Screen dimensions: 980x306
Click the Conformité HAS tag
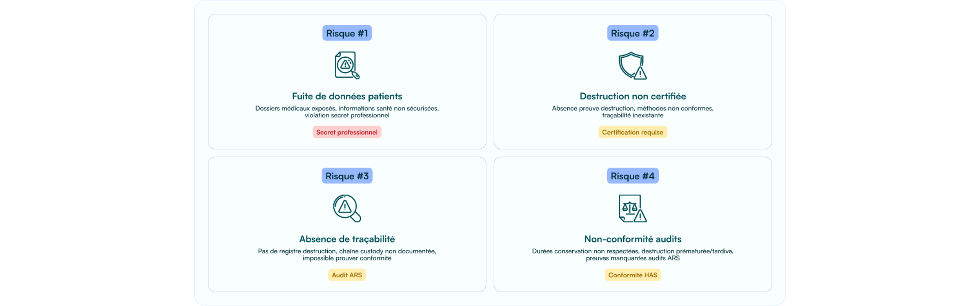[x=632, y=275]
